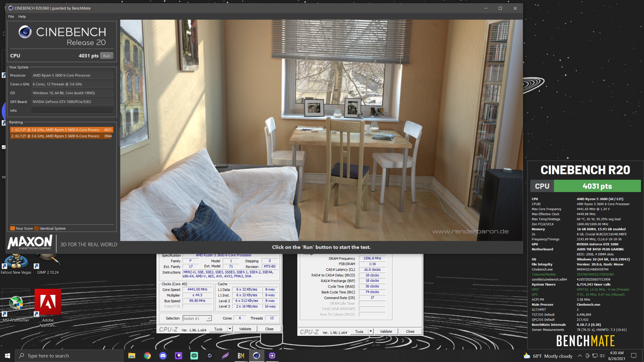644x362 pixels.
Task: Click the Maxon logo
Action: (30, 242)
